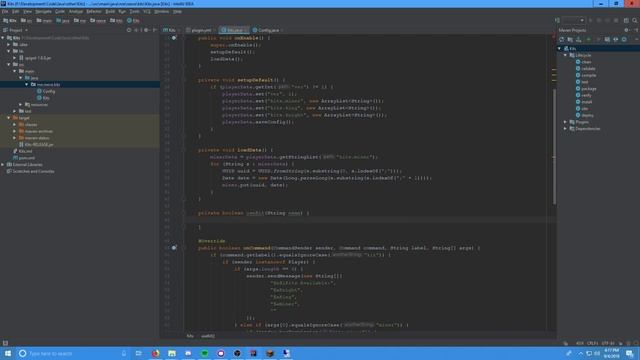Image resolution: width=640 pixels, height=360 pixels.
Task: Collapse all in Project panel
Action: click(x=137, y=30)
